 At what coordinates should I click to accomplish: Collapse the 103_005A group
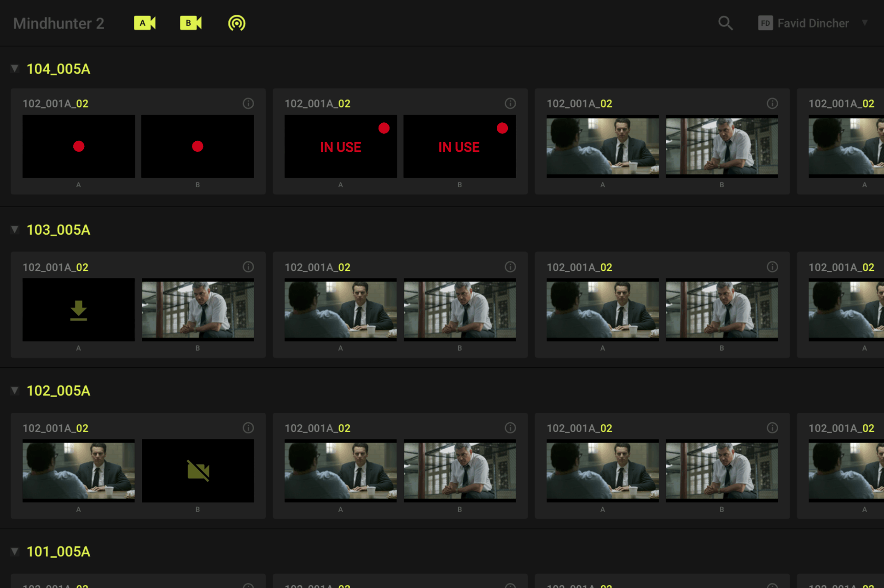[15, 230]
